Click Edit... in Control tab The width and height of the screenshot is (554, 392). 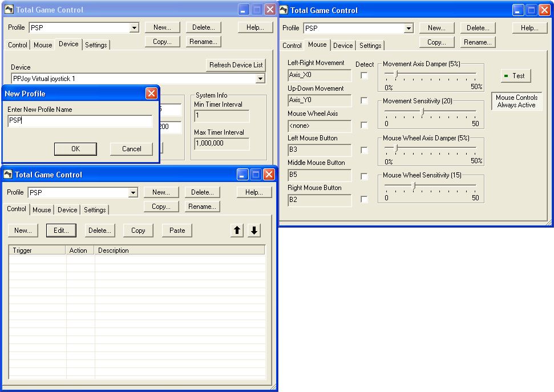pyautogui.click(x=61, y=231)
